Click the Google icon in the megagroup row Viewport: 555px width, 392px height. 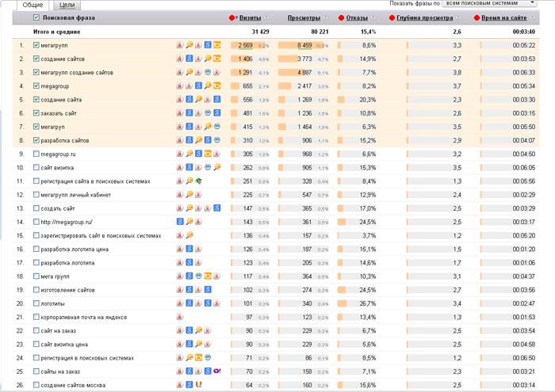point(198,86)
